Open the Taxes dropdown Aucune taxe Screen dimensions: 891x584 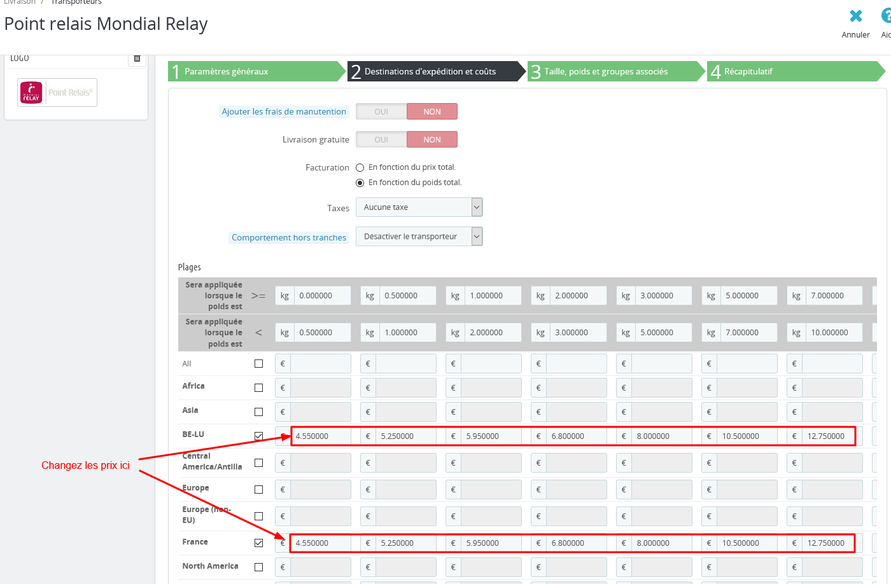pyautogui.click(x=419, y=207)
